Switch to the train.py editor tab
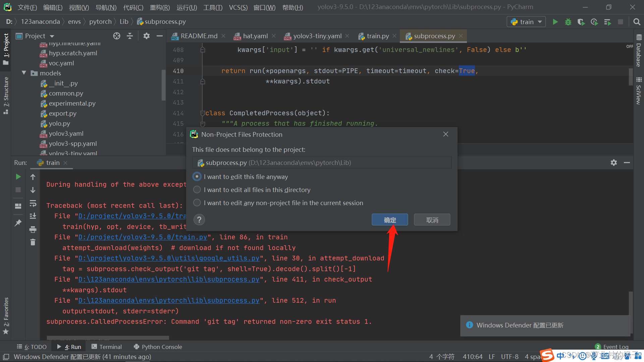 point(377,36)
